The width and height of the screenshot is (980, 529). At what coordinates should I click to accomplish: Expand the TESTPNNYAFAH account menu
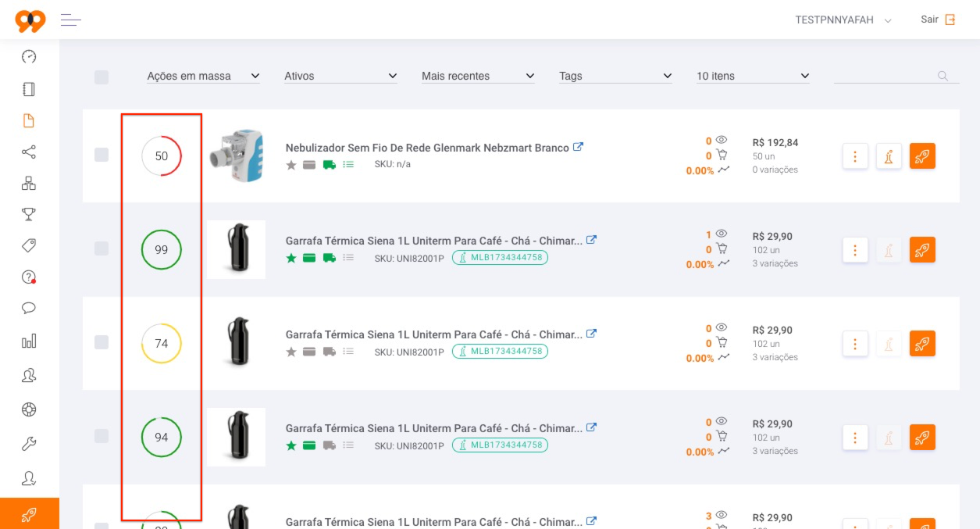[843, 20]
